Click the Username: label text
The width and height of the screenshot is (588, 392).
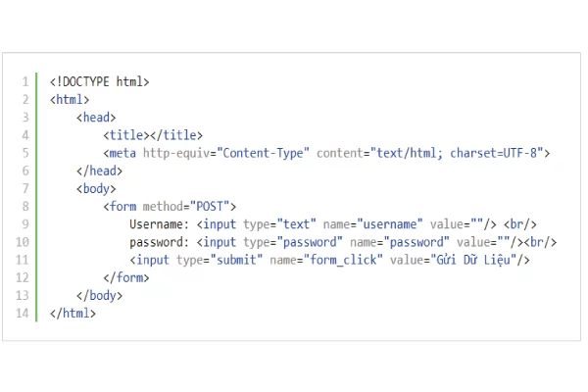[x=159, y=223]
